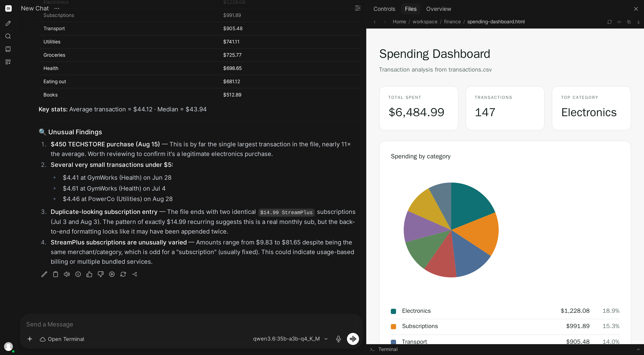644x355 pixels.
Task: Regenerate the assistant response
Action: 123,274
